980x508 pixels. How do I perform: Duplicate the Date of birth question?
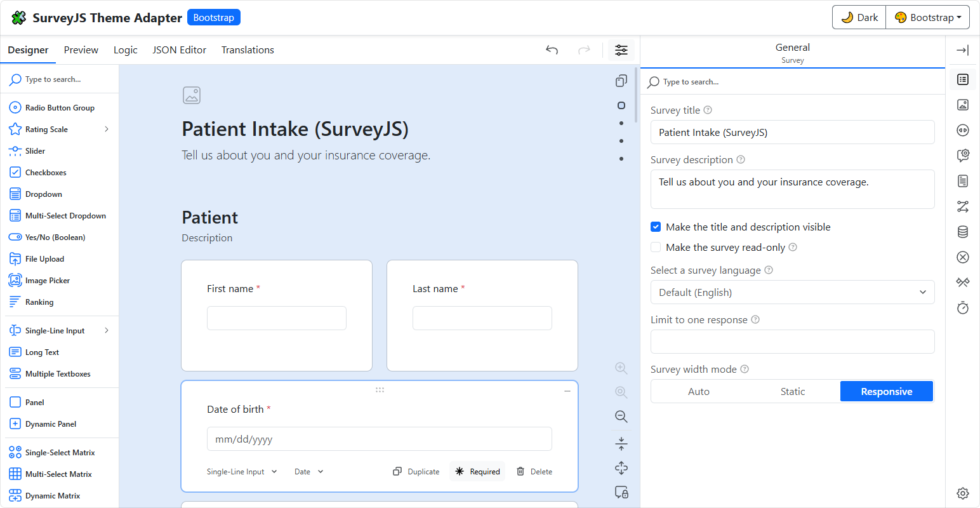click(x=416, y=471)
